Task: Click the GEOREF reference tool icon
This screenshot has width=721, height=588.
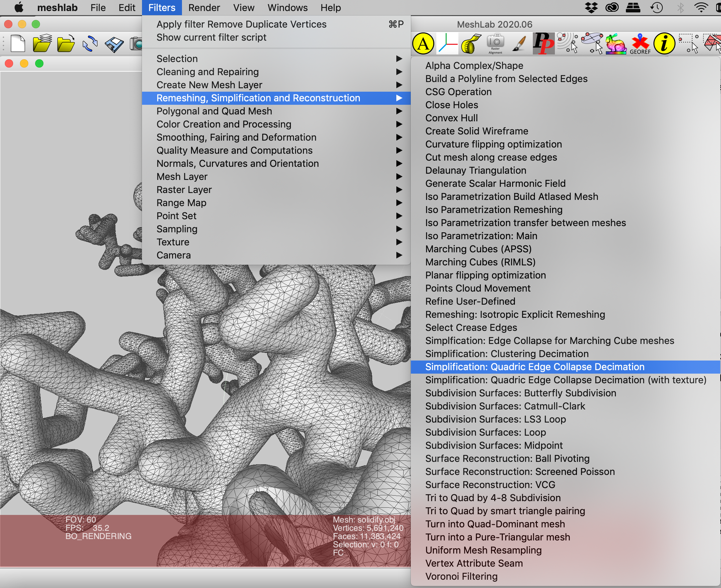Action: coord(640,44)
